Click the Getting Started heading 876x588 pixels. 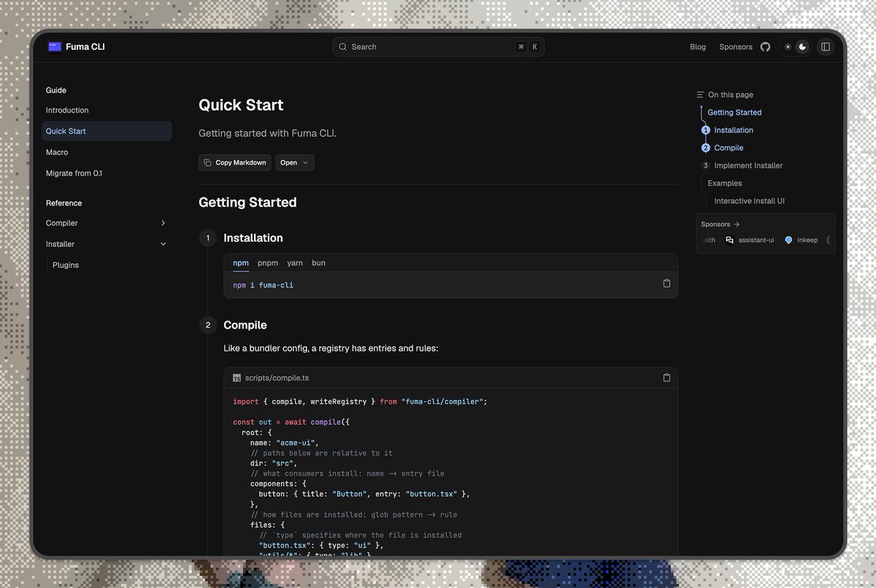247,202
